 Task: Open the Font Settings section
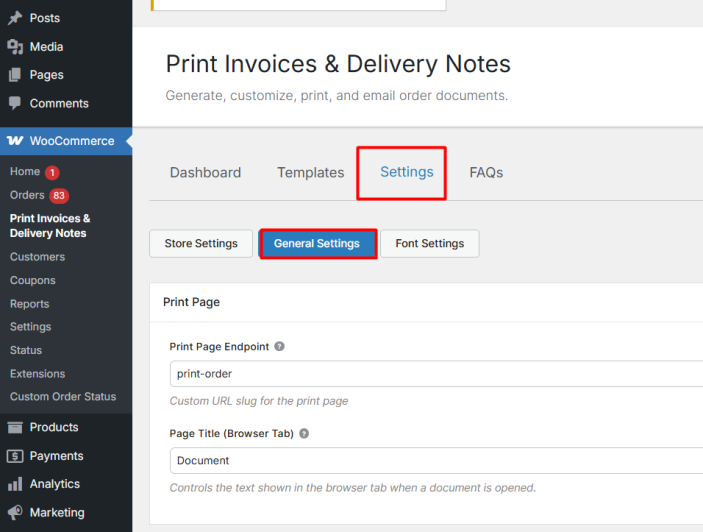click(429, 244)
